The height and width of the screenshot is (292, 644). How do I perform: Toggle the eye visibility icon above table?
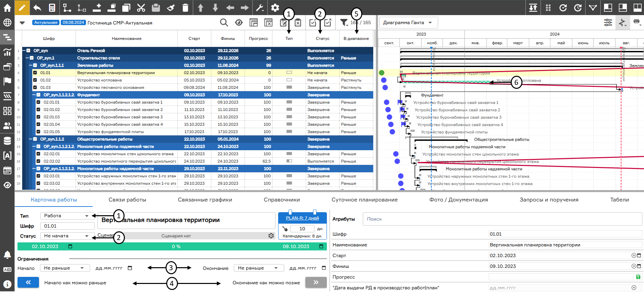click(x=239, y=22)
